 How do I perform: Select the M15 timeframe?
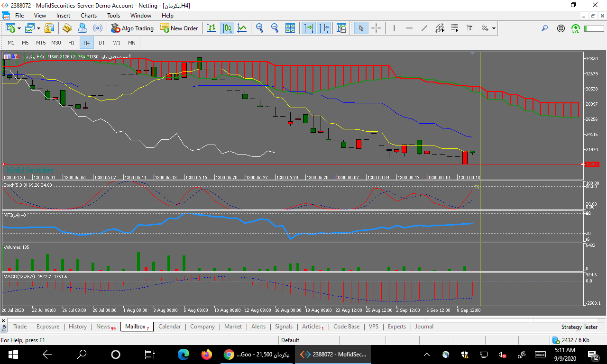click(x=41, y=43)
